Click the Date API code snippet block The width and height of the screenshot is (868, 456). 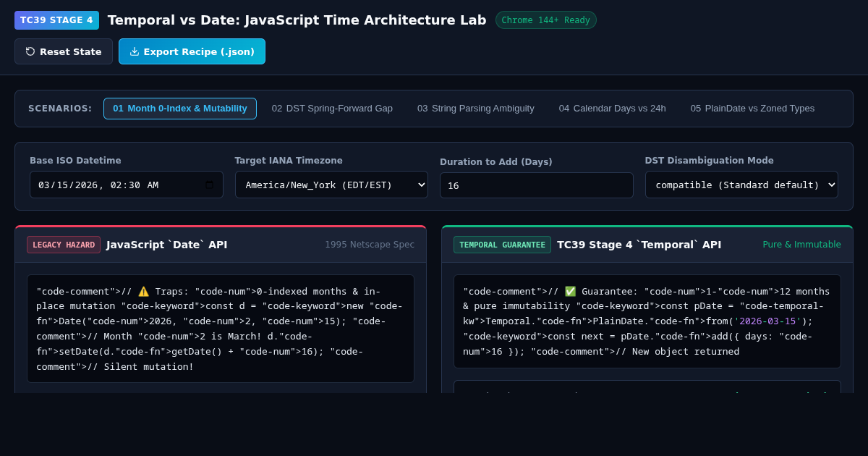tap(221, 329)
